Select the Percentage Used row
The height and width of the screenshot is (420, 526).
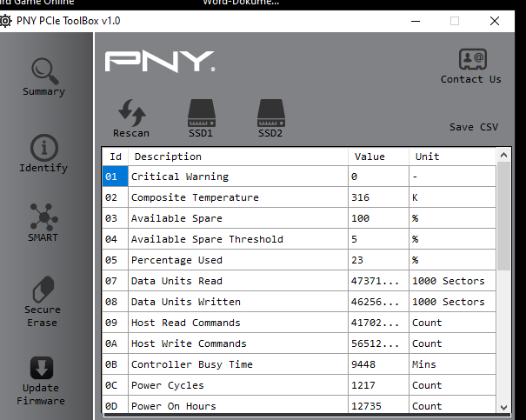[x=299, y=260]
